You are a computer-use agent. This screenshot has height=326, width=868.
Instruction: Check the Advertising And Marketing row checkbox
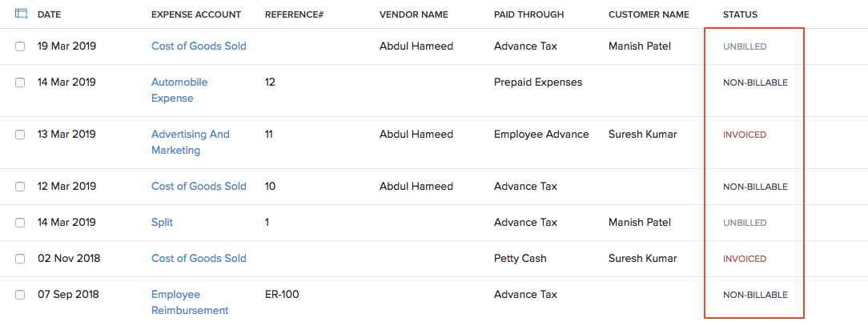point(20,135)
